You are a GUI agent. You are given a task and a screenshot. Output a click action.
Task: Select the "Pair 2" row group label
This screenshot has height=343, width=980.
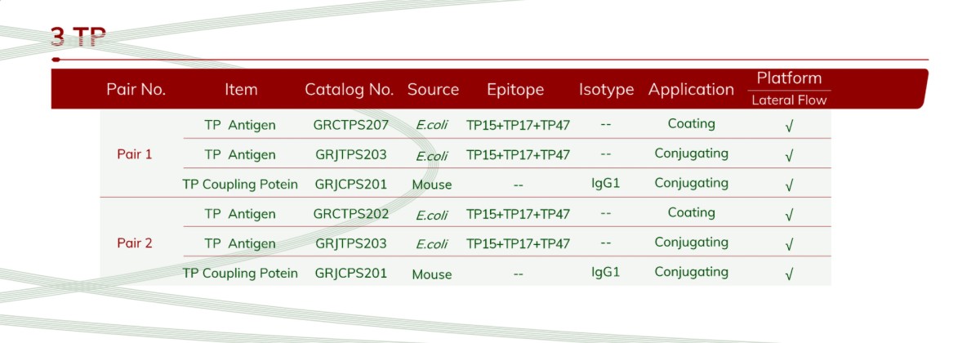pyautogui.click(x=135, y=243)
